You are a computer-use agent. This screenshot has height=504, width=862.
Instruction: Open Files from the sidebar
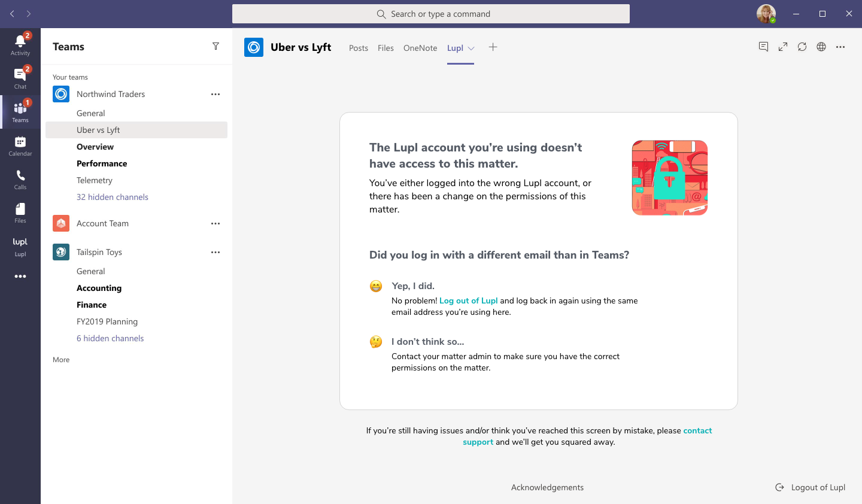(20, 212)
